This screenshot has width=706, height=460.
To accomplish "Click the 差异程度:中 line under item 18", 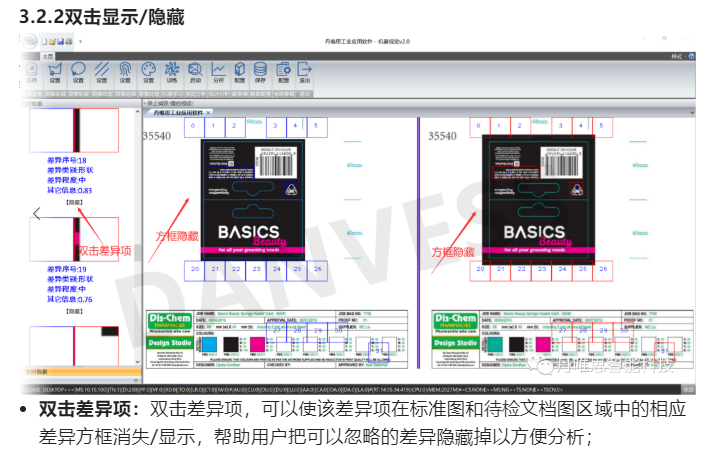I will click(x=66, y=180).
